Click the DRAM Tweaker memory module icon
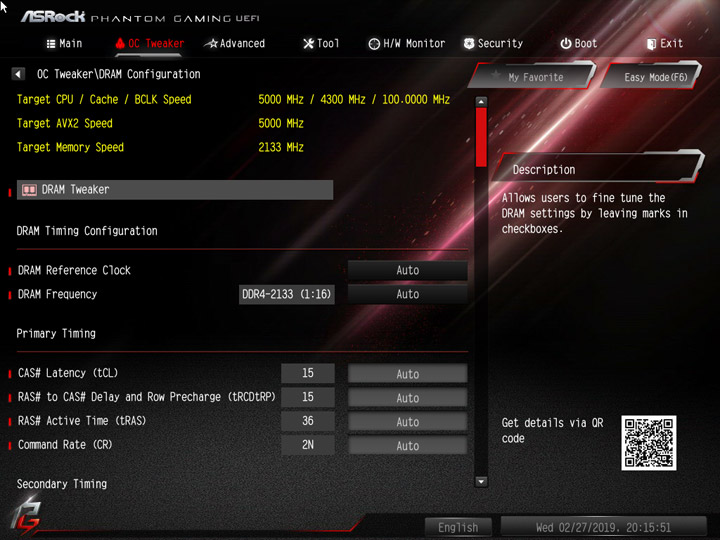 pyautogui.click(x=29, y=190)
